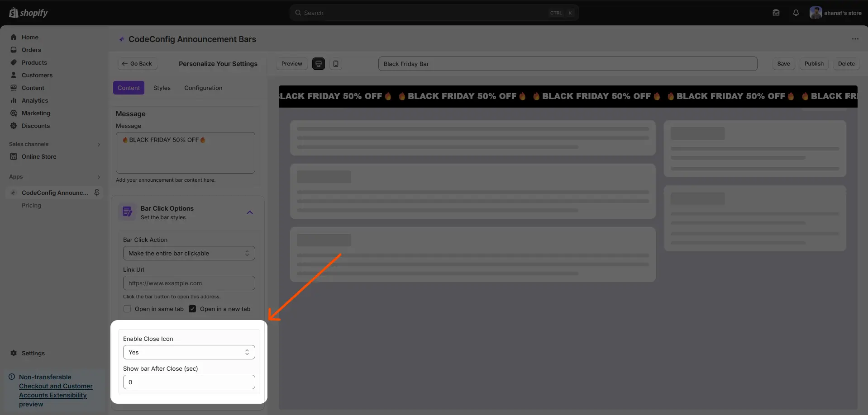868x415 pixels.
Task: Click the Link Url input field
Action: pos(189,283)
